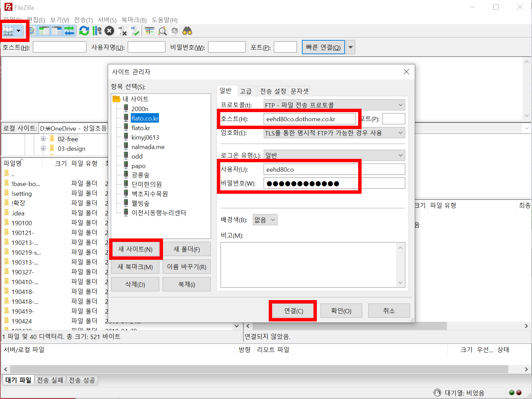
Task: Sort local files by 파일명 column header
Action: coord(22,163)
